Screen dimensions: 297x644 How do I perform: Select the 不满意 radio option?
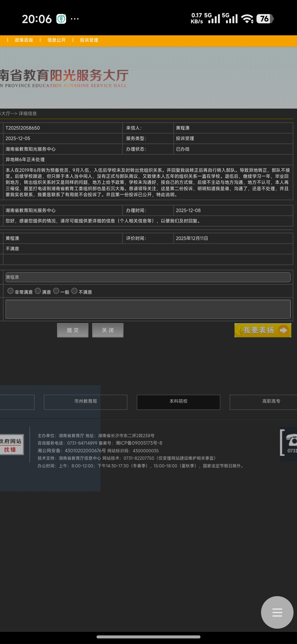pyautogui.click(x=74, y=291)
